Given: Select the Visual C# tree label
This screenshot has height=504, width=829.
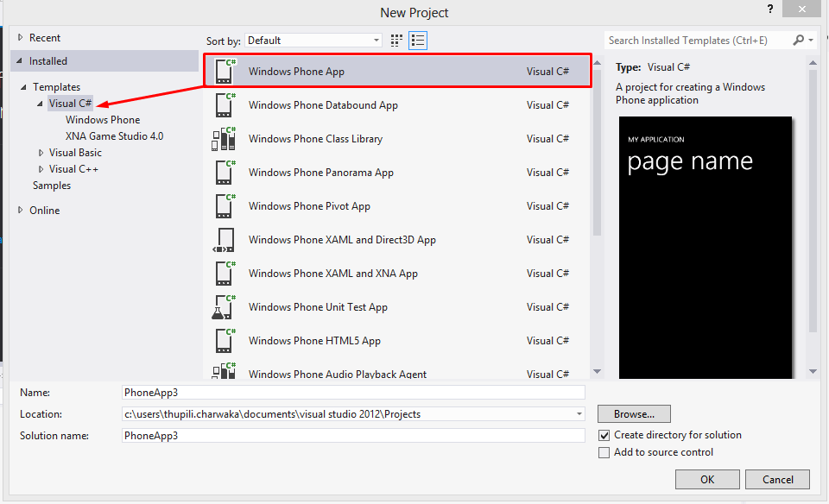Looking at the screenshot, I should [x=70, y=104].
